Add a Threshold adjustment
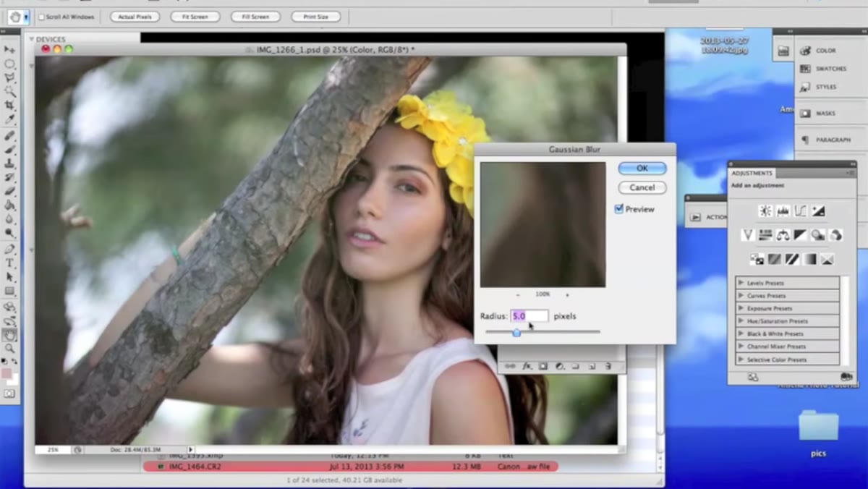The height and width of the screenshot is (489, 868). tap(792, 259)
